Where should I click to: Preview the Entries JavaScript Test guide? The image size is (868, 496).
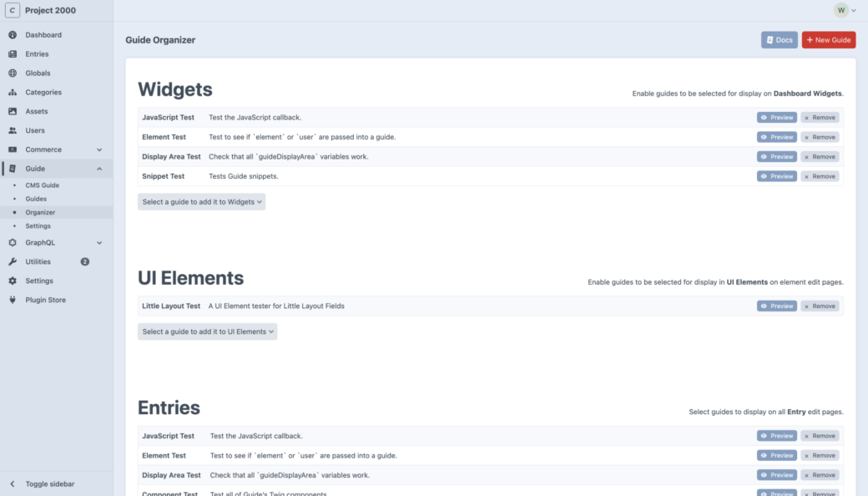[777, 436]
